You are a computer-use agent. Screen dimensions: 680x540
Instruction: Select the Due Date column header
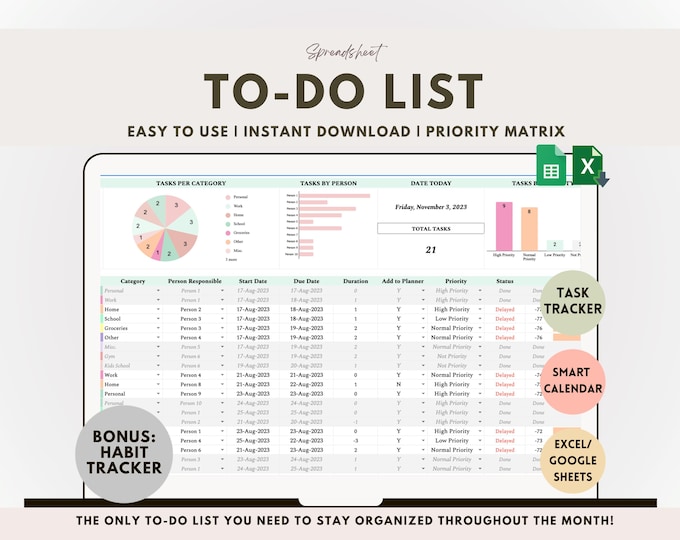306,281
